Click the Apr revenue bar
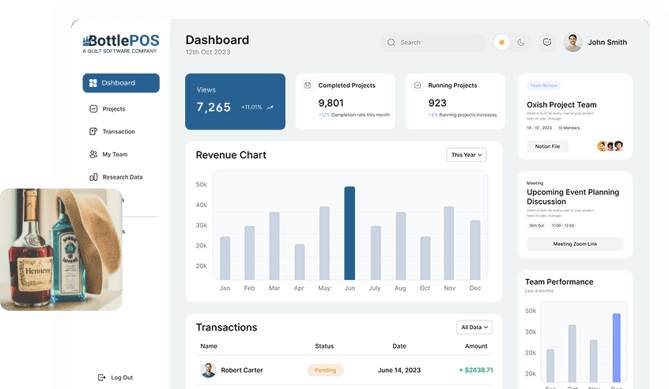 click(x=300, y=262)
